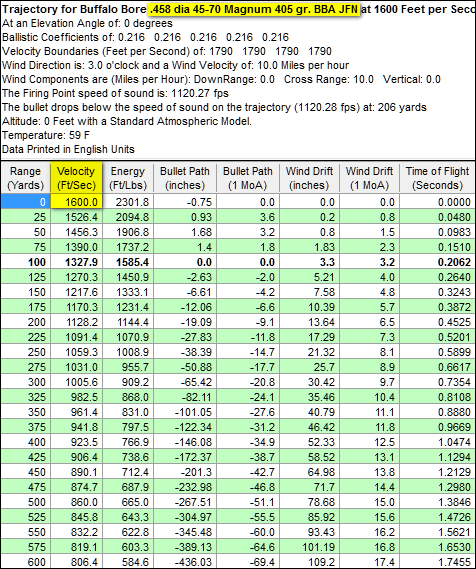The height and width of the screenshot is (569, 476).
Task: Click velocity value 1327.9
Action: click(x=77, y=262)
